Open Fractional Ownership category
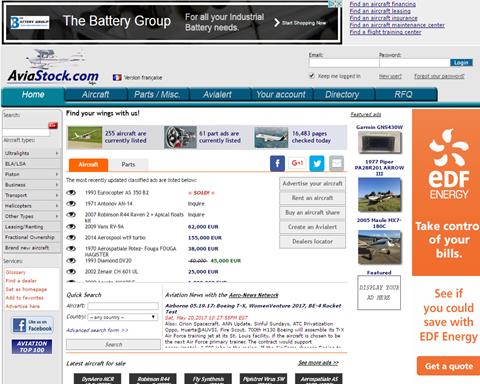Image resolution: width=480 pixels, height=384 pixels. pos(32,237)
